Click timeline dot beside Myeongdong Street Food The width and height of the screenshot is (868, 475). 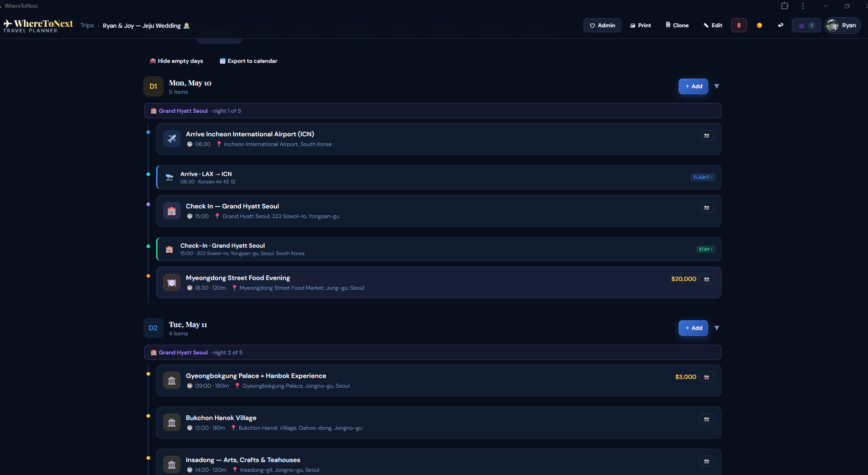[148, 276]
